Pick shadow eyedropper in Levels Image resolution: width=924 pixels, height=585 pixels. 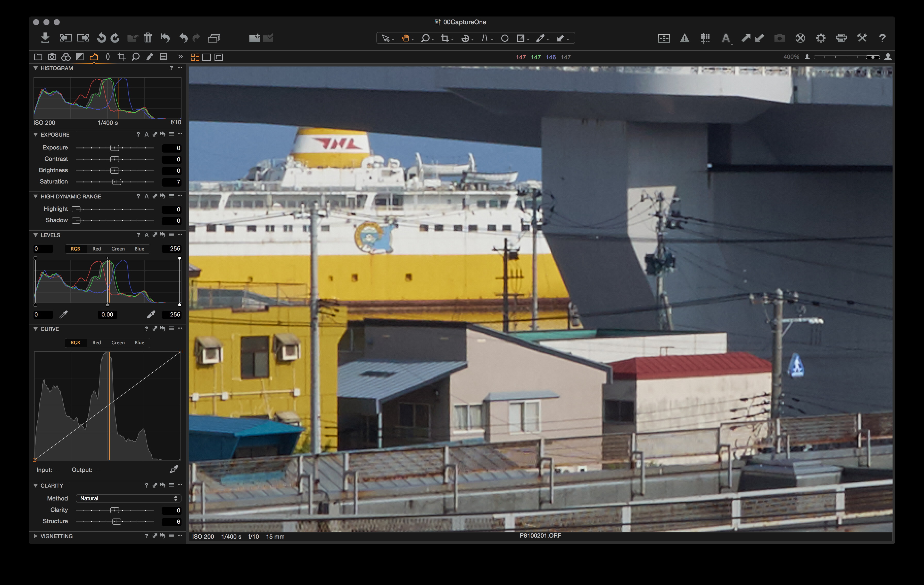pos(64,315)
